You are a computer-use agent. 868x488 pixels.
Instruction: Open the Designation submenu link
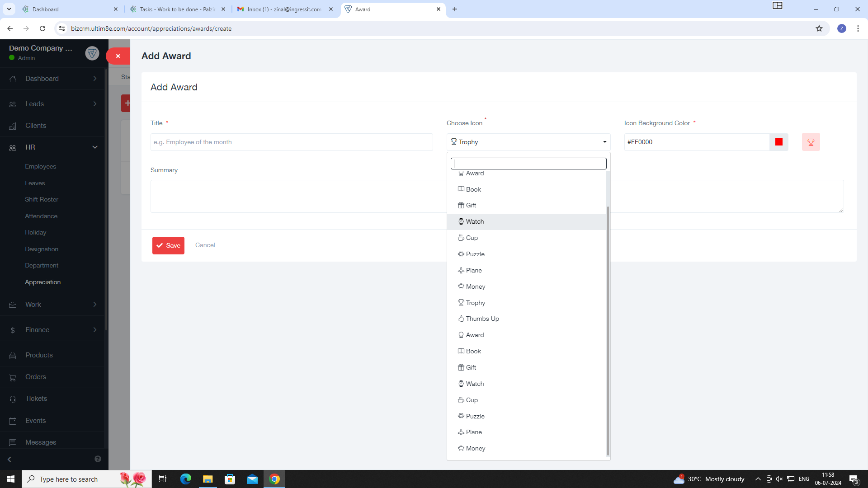42,249
